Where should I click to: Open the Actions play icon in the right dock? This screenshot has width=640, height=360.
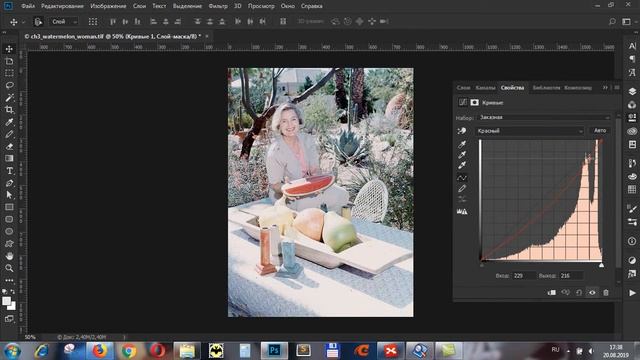point(632,293)
